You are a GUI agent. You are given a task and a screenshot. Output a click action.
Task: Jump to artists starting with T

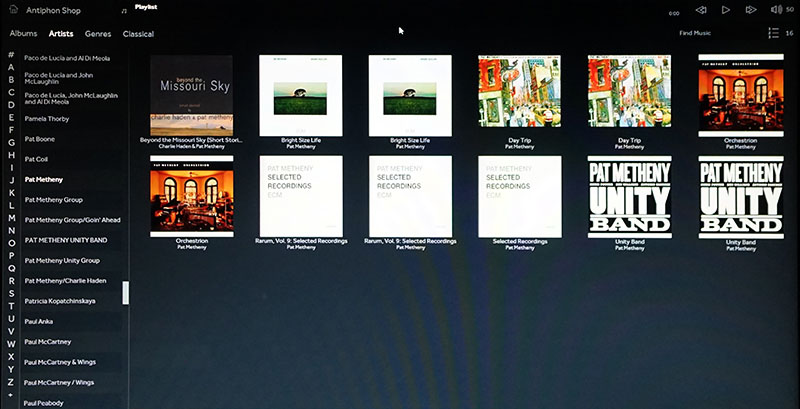click(11, 306)
